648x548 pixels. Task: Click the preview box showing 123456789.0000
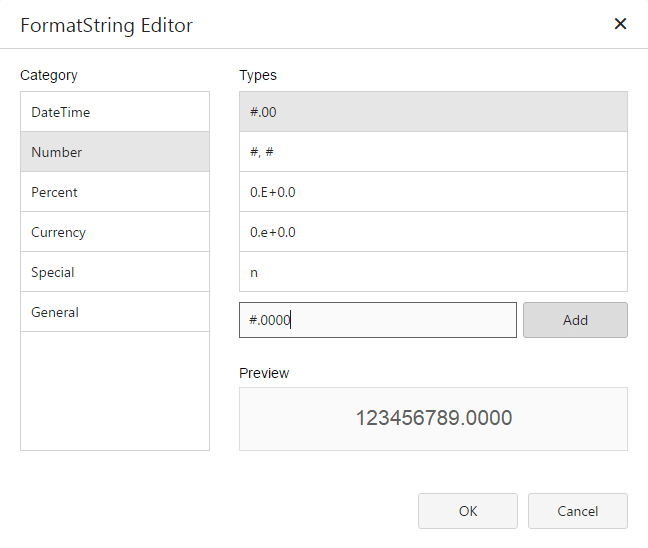[x=433, y=419]
